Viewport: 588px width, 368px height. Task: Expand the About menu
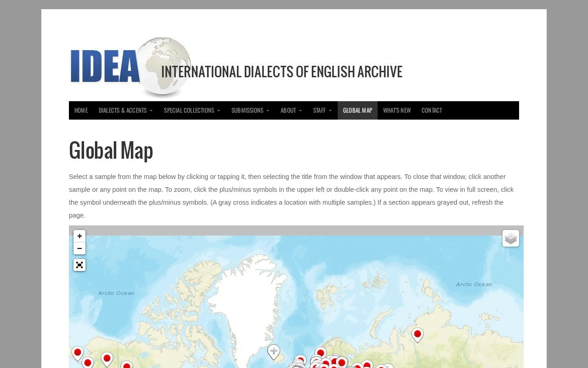point(291,110)
